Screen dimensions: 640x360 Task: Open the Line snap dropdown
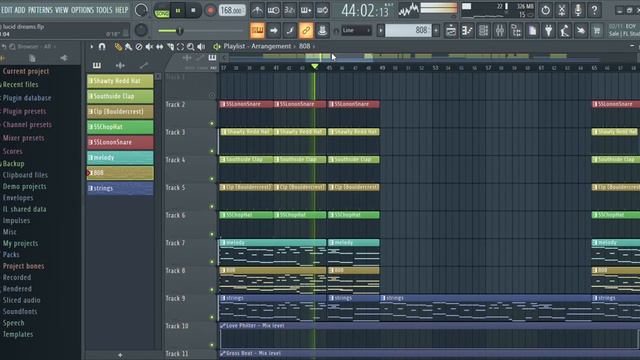356,30
